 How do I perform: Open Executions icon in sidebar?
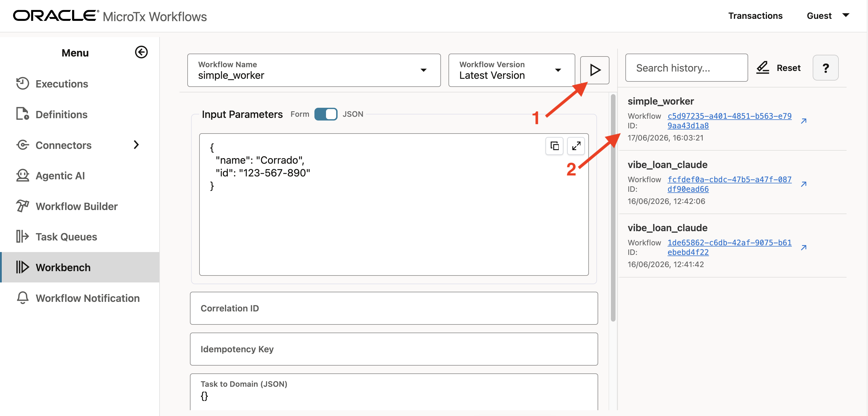23,84
